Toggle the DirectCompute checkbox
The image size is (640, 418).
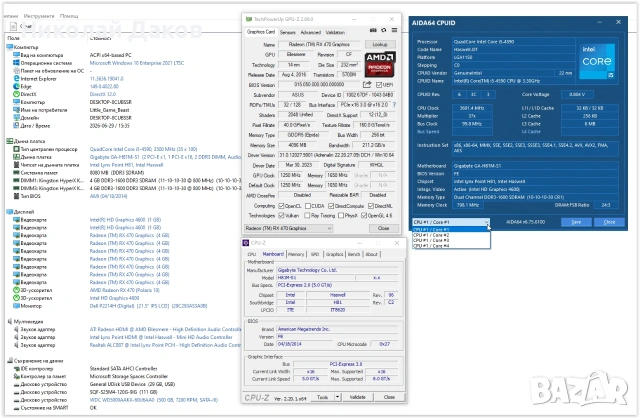(331, 206)
